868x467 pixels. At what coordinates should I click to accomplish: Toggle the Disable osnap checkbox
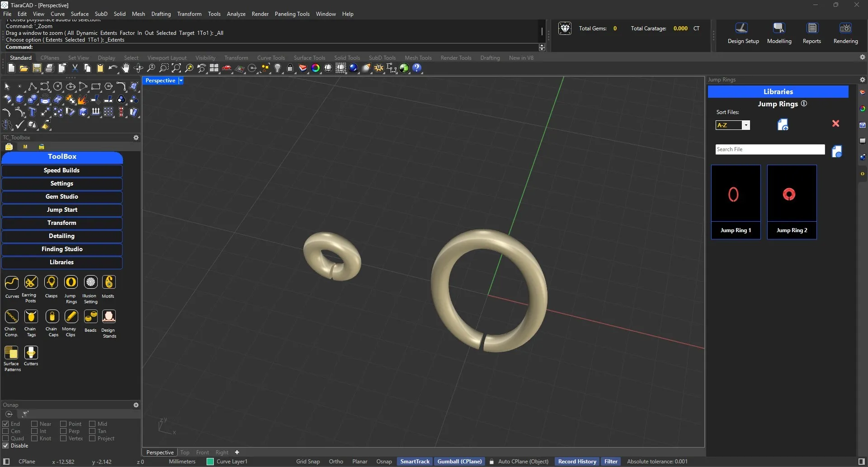(x=6, y=446)
